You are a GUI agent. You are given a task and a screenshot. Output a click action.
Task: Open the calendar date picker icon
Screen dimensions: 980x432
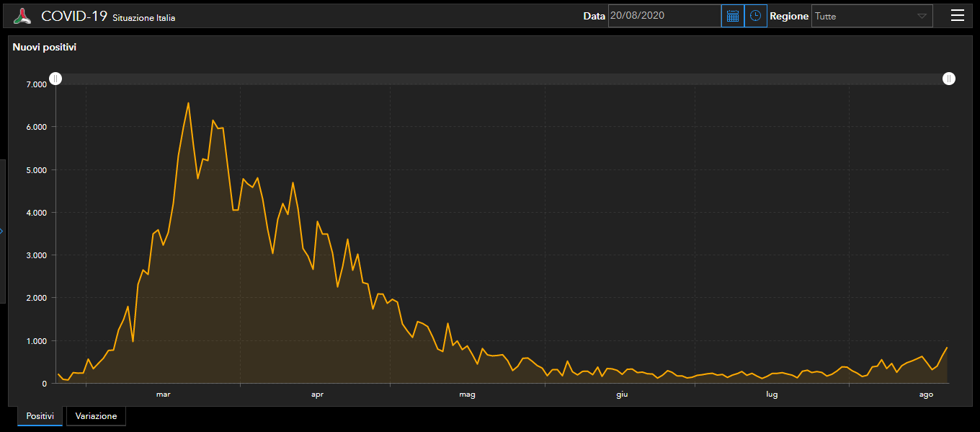tap(733, 16)
